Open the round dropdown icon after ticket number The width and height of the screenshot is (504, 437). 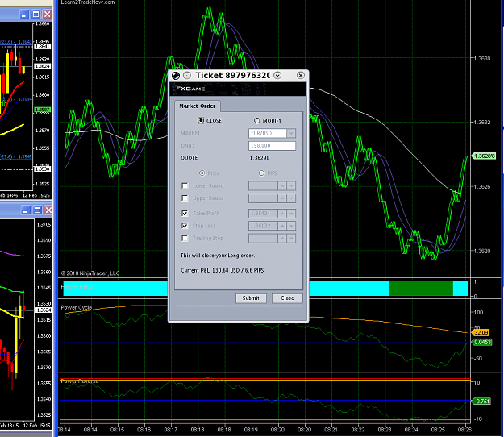pyautogui.click(x=277, y=76)
